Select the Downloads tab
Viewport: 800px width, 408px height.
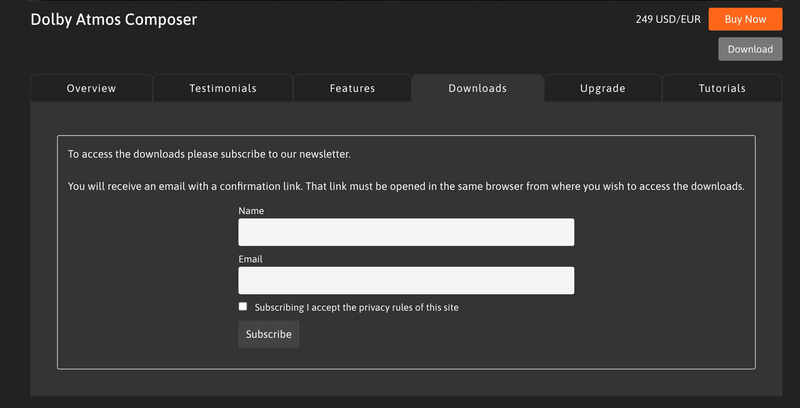477,88
